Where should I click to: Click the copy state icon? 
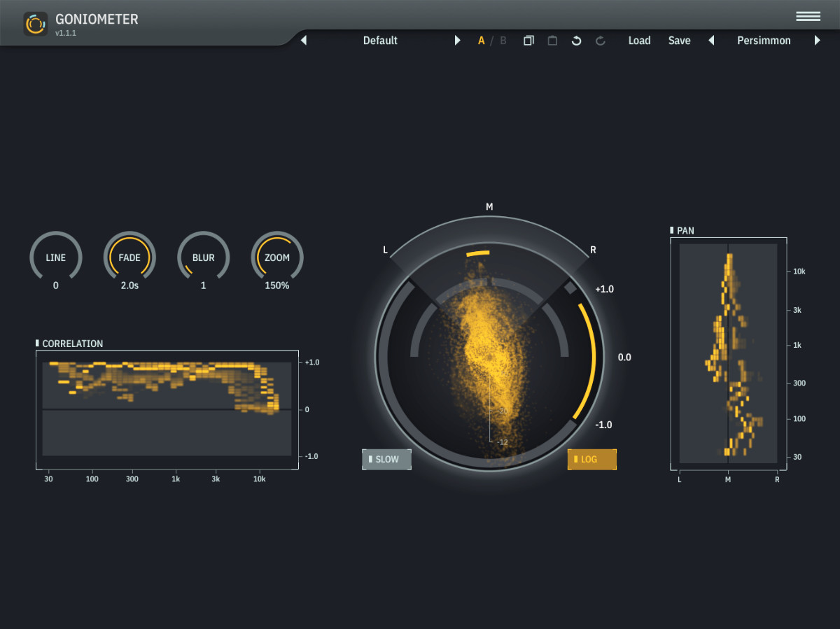[528, 41]
